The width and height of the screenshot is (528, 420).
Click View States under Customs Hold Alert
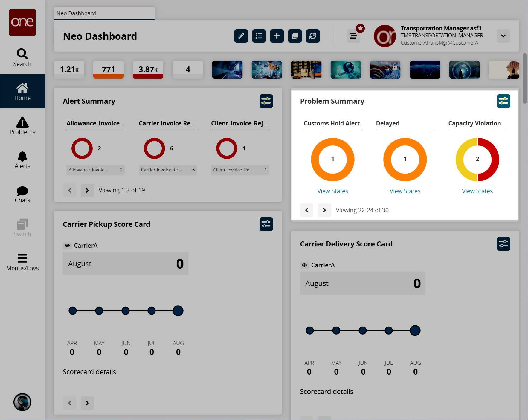click(332, 191)
